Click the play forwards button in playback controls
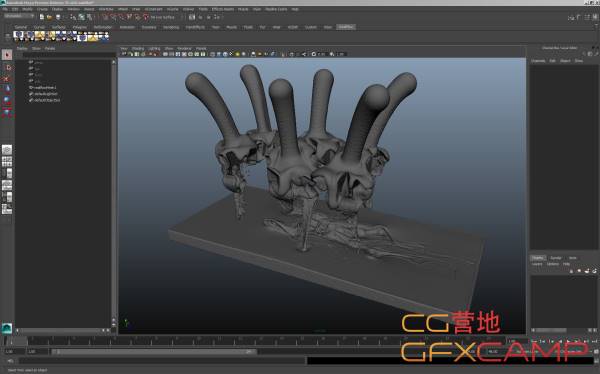 pos(568,341)
